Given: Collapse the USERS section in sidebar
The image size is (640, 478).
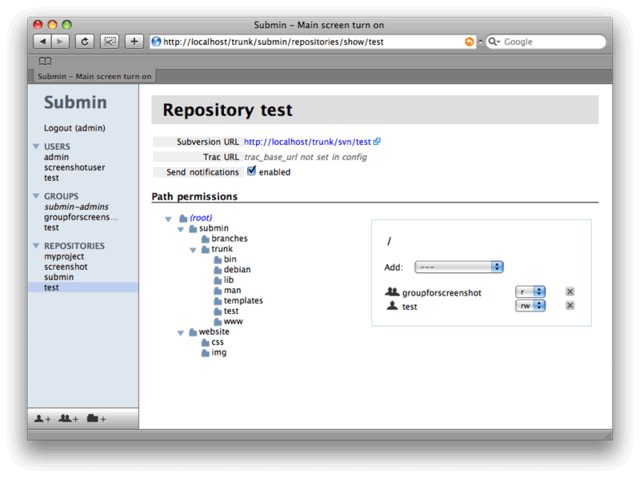Looking at the screenshot, I should [x=37, y=147].
